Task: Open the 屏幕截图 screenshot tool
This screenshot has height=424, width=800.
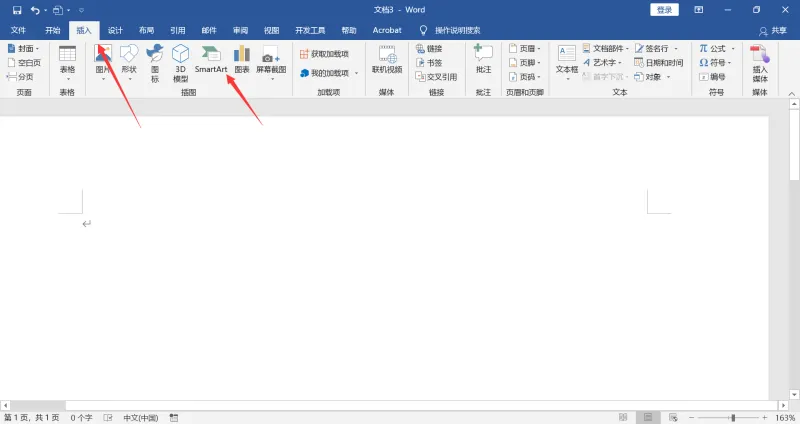Action: [271, 63]
